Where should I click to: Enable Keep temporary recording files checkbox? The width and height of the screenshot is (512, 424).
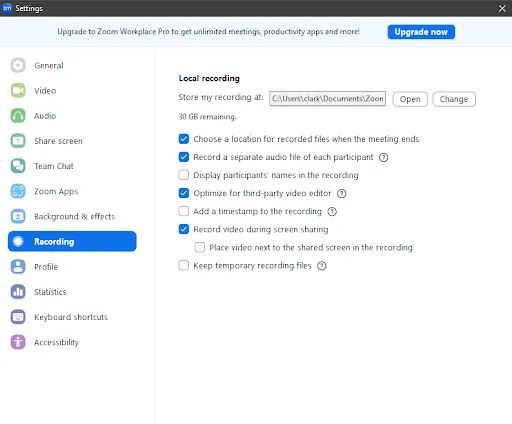click(184, 265)
